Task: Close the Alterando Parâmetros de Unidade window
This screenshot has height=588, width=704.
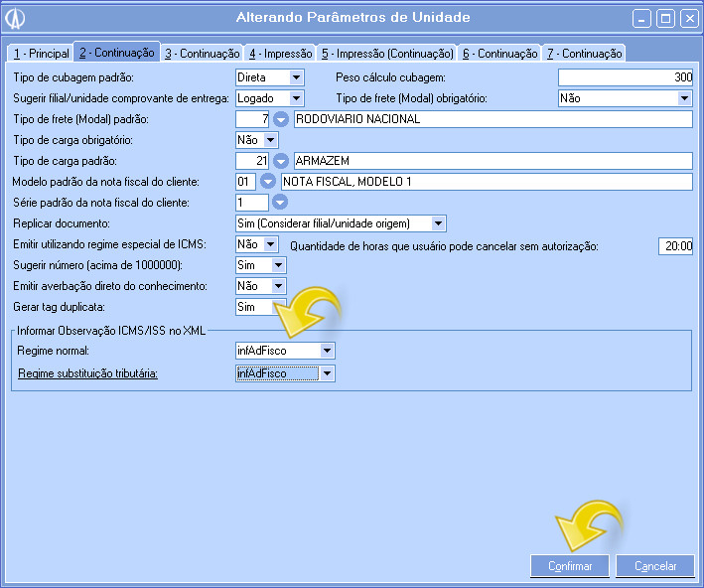Action: click(690, 19)
